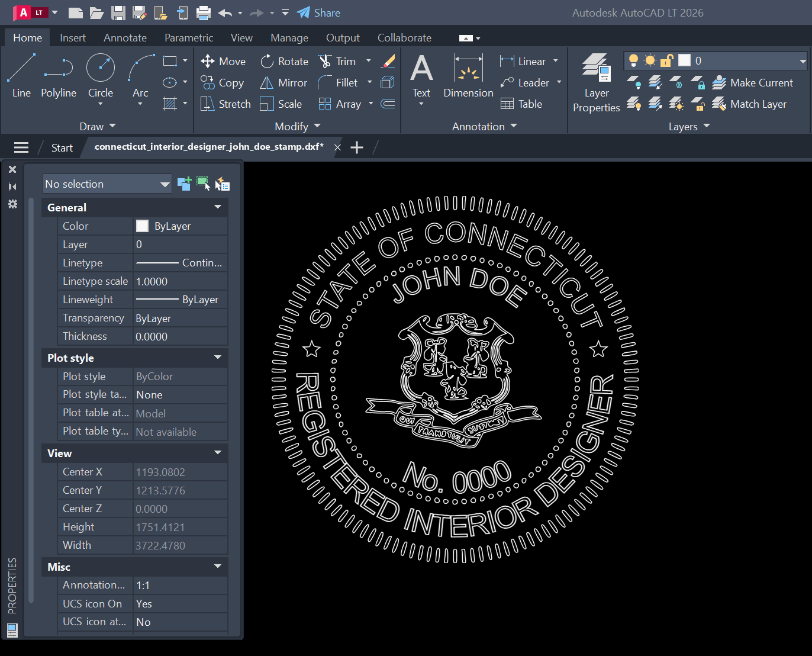This screenshot has width=812, height=656.
Task: Insert a Table annotation
Action: 521,104
